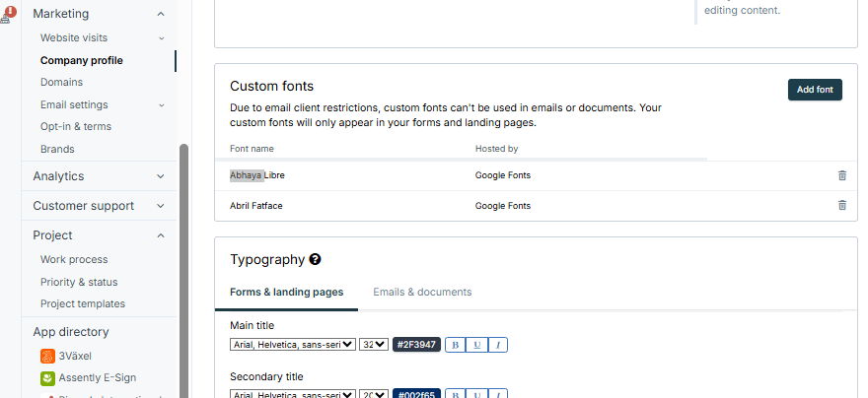Open the Main title font size dropdown
The height and width of the screenshot is (398, 868).
[x=374, y=345]
